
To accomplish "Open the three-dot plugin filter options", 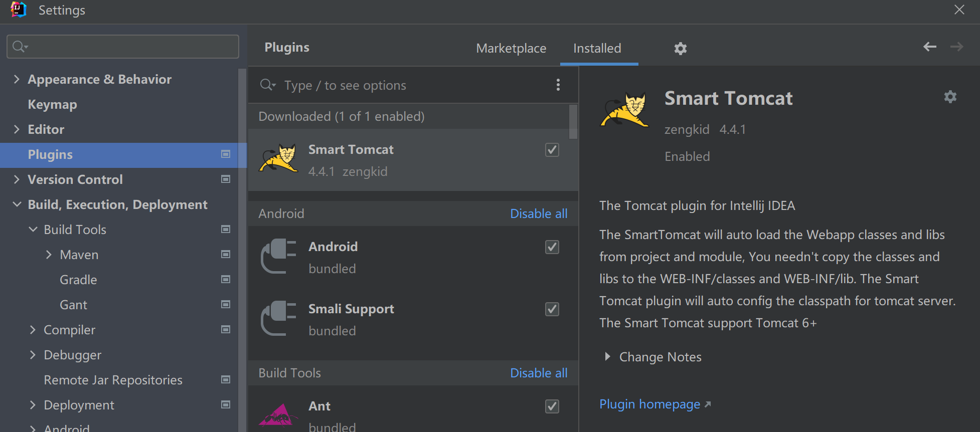I will click(x=558, y=85).
